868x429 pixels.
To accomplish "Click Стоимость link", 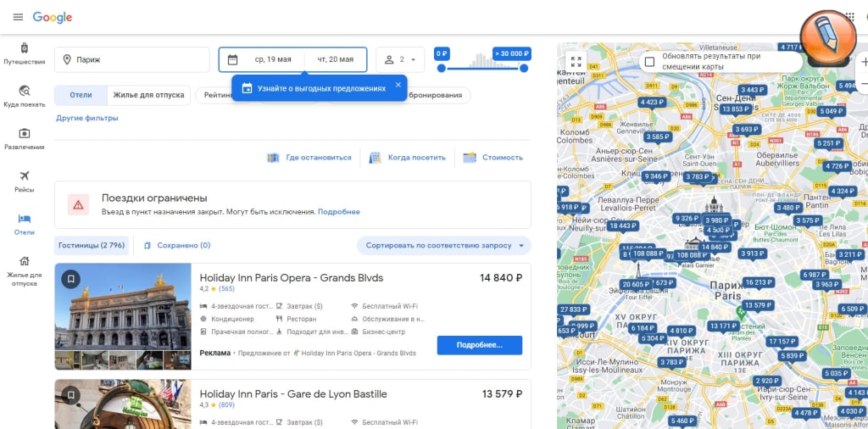I will pyautogui.click(x=492, y=157).
